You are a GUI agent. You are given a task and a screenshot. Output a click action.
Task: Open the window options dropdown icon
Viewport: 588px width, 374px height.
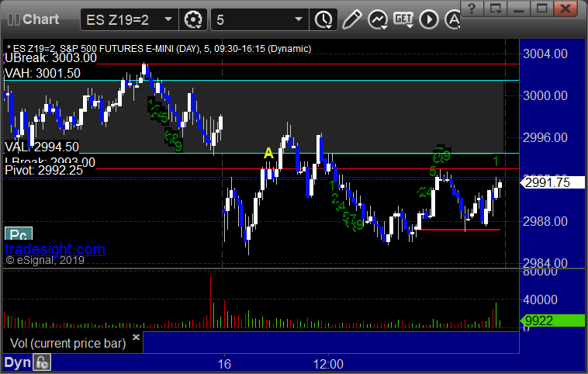pyautogui.click(x=496, y=9)
